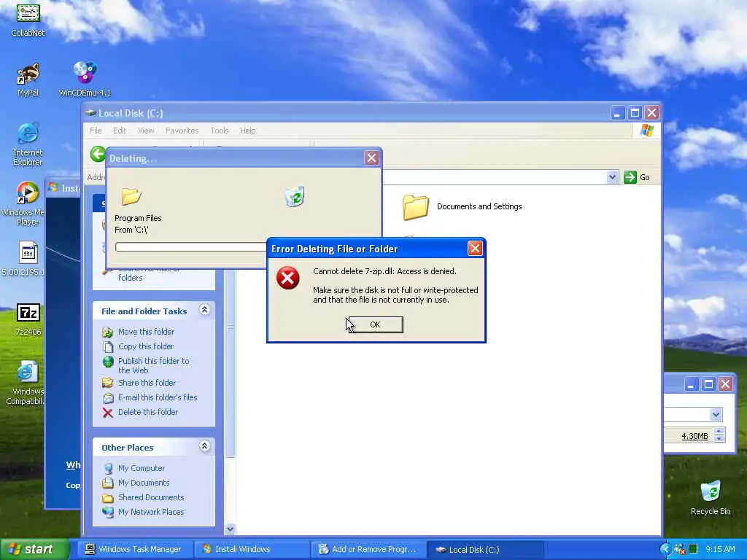The height and width of the screenshot is (560, 747).
Task: Go to My Computer in Other Places
Action: pos(142,469)
